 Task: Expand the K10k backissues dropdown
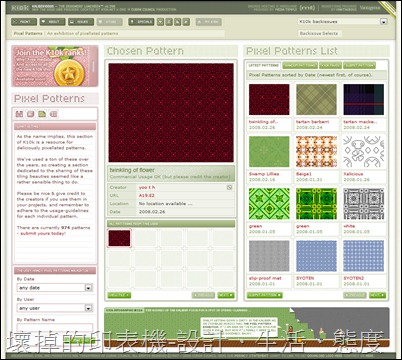pos(384,22)
